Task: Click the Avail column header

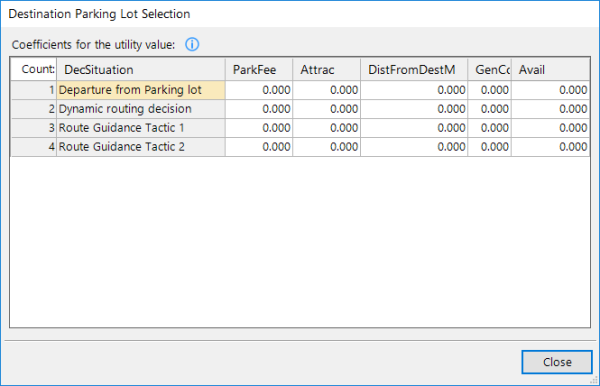Action: [x=550, y=70]
